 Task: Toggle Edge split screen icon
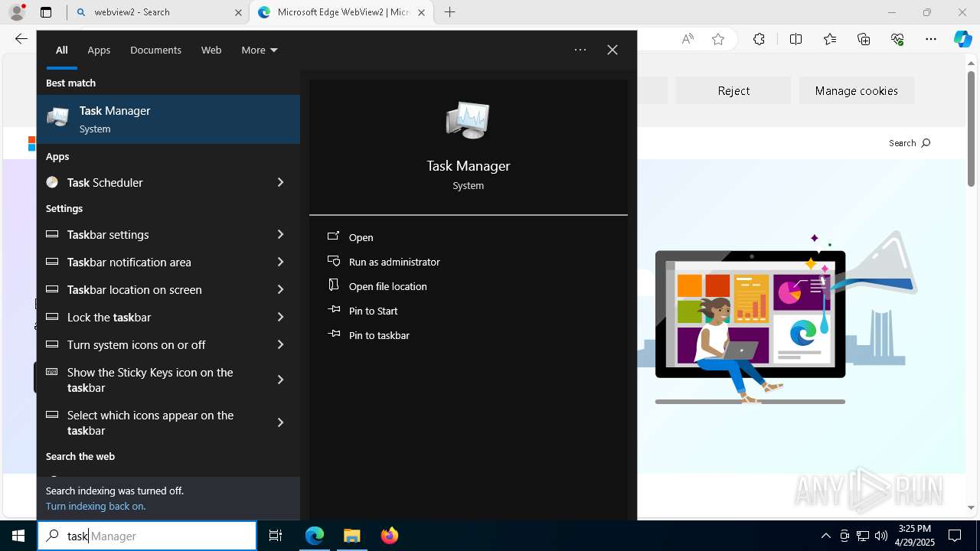(x=795, y=39)
